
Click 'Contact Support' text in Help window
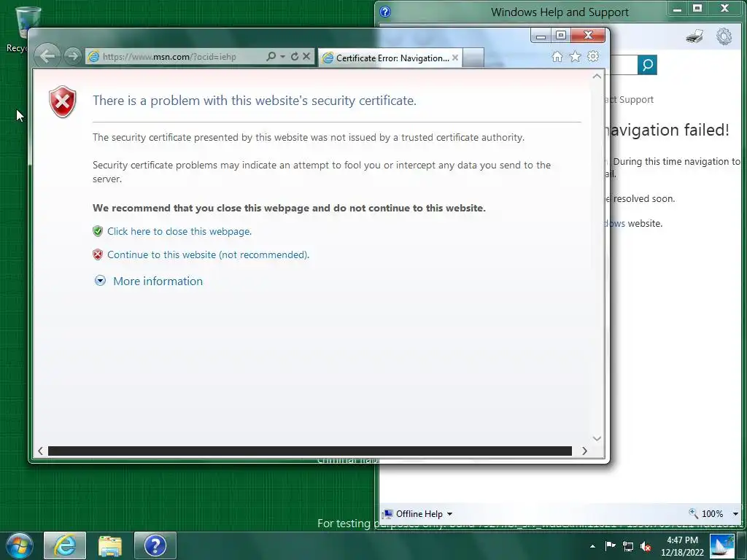coord(628,99)
